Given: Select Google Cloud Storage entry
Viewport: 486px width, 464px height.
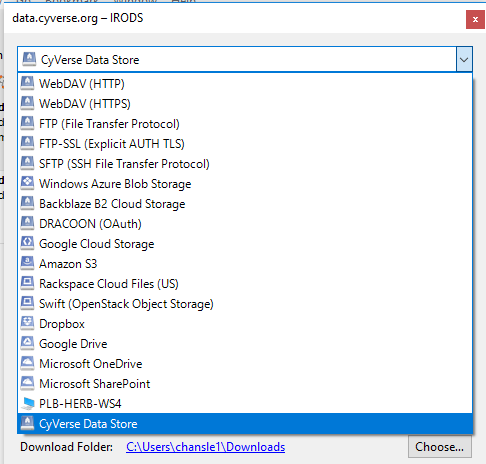Looking at the screenshot, I should (x=245, y=243).
